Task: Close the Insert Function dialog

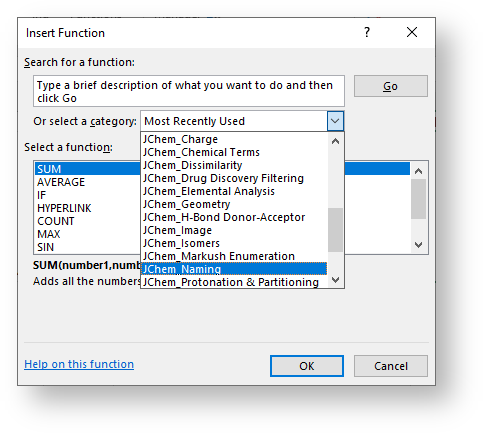Action: [x=412, y=32]
